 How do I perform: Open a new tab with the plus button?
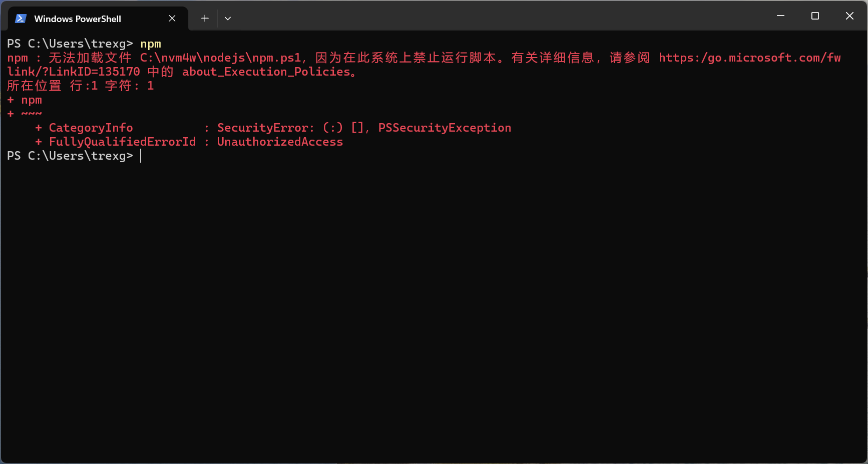pyautogui.click(x=205, y=19)
